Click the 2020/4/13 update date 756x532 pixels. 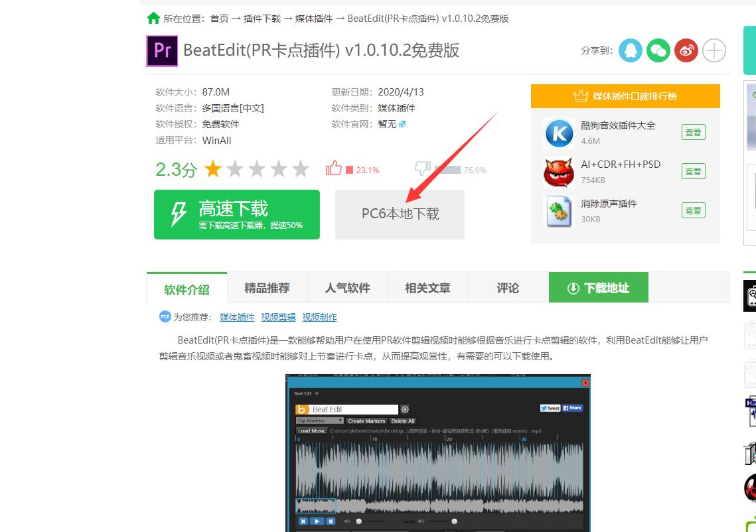(x=401, y=92)
